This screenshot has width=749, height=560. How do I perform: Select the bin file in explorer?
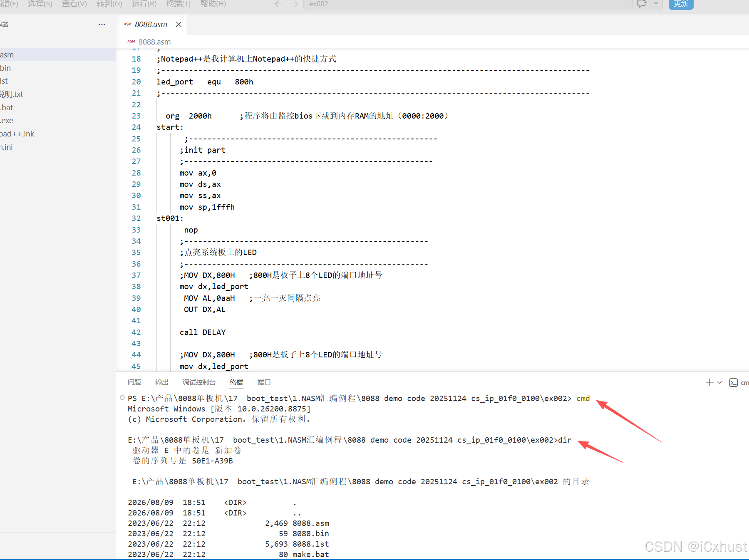[58, 68]
